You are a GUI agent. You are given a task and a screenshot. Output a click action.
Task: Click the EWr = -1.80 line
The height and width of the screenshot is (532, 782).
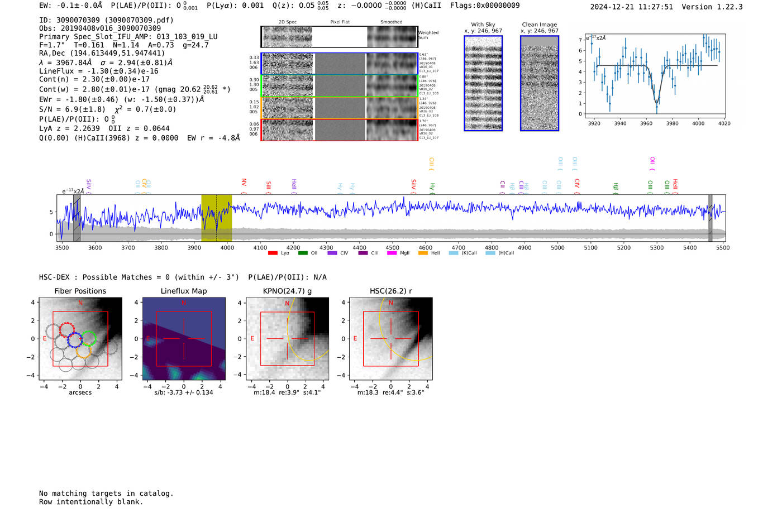coord(121,99)
